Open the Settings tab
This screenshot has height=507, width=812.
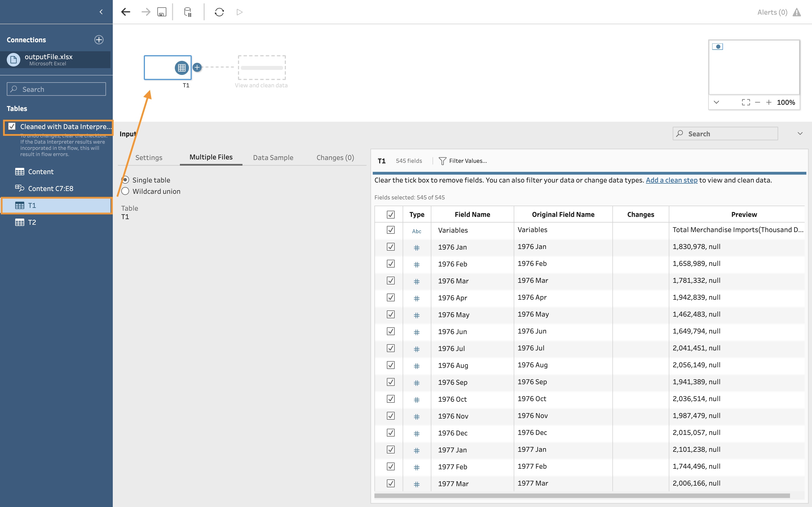149,157
